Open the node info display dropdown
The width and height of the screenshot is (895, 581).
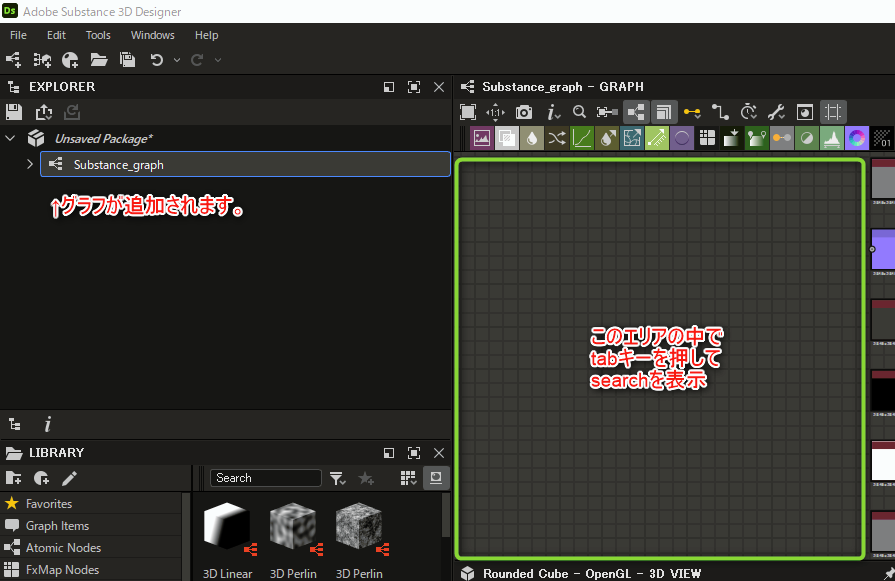pos(553,112)
